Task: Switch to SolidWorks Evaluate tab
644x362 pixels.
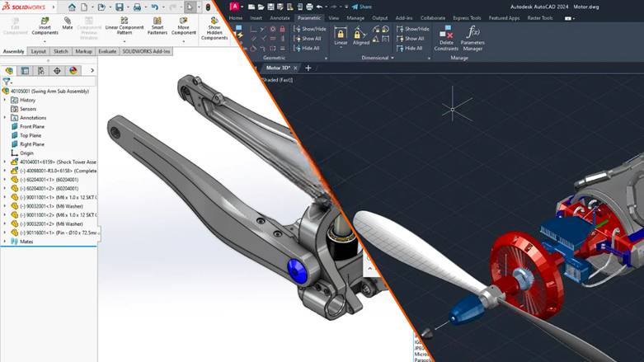Action: (x=107, y=51)
